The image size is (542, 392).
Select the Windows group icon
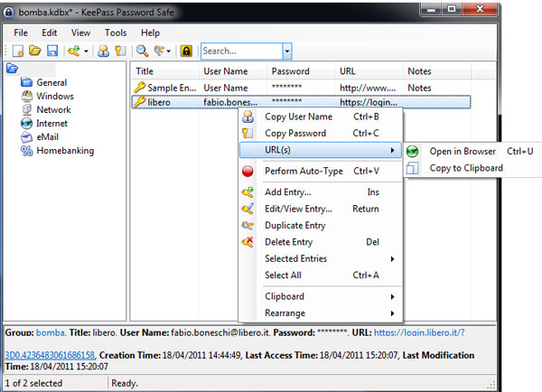[x=26, y=96]
